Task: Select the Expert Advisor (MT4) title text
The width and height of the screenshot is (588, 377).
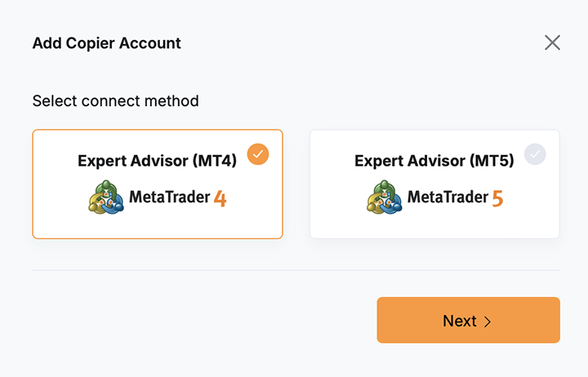Action: (x=157, y=161)
